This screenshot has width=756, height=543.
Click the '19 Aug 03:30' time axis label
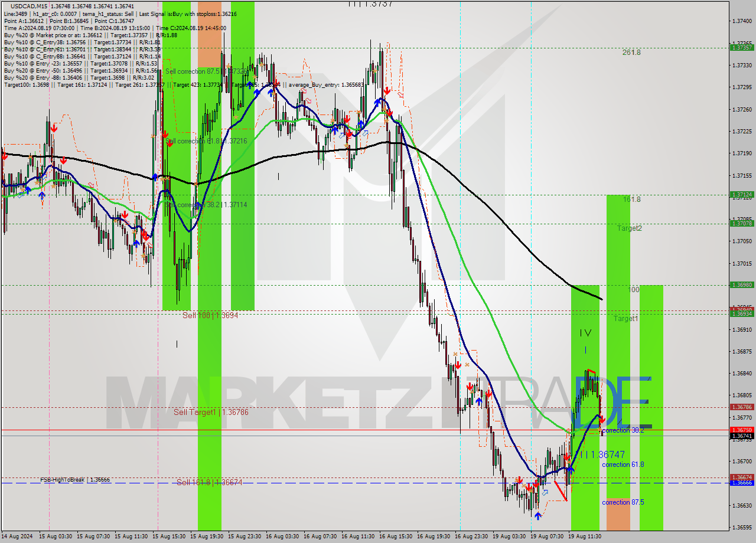[509, 537]
